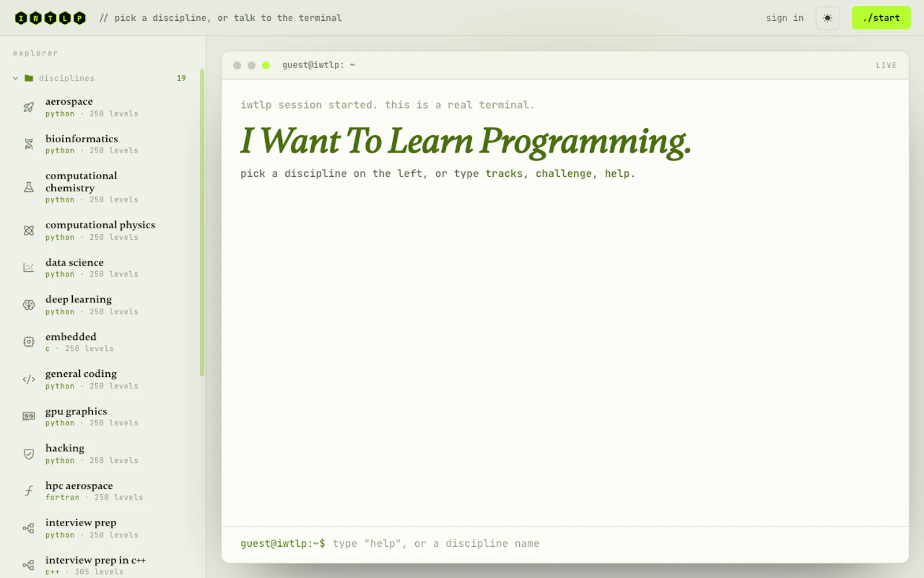Open the general coding discipline

coord(104,379)
